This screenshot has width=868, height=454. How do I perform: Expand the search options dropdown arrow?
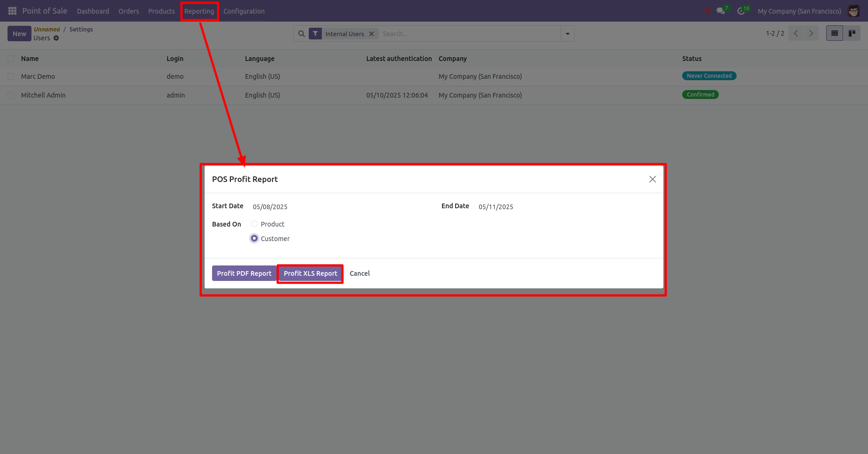click(x=568, y=34)
